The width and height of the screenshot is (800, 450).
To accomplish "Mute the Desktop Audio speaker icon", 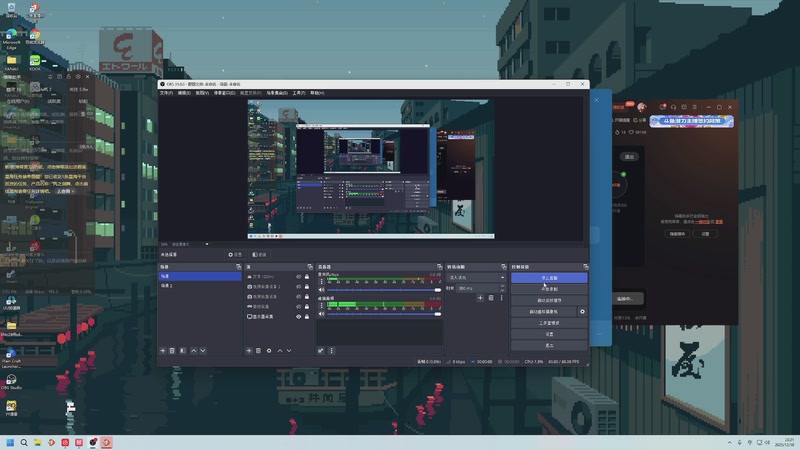I will [x=321, y=314].
